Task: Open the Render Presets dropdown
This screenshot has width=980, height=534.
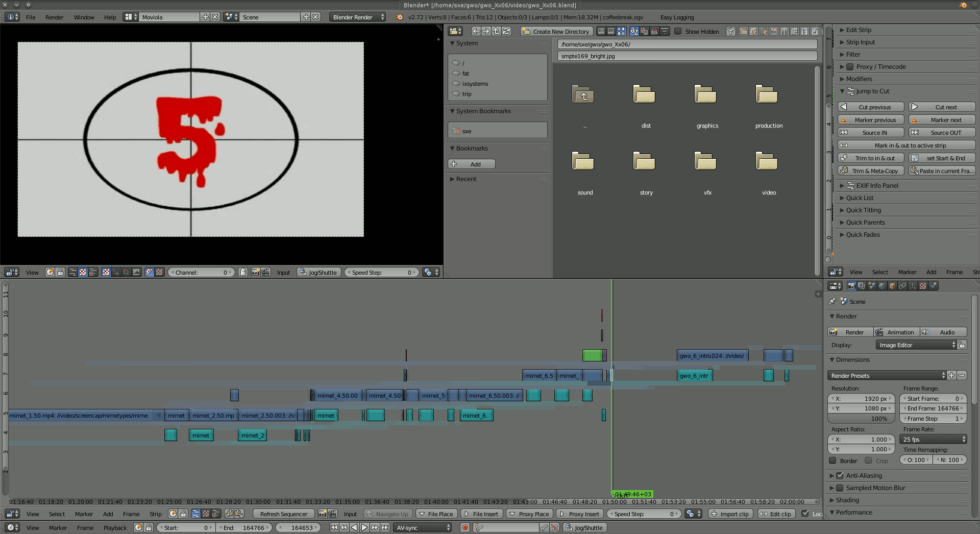Action: click(886, 375)
